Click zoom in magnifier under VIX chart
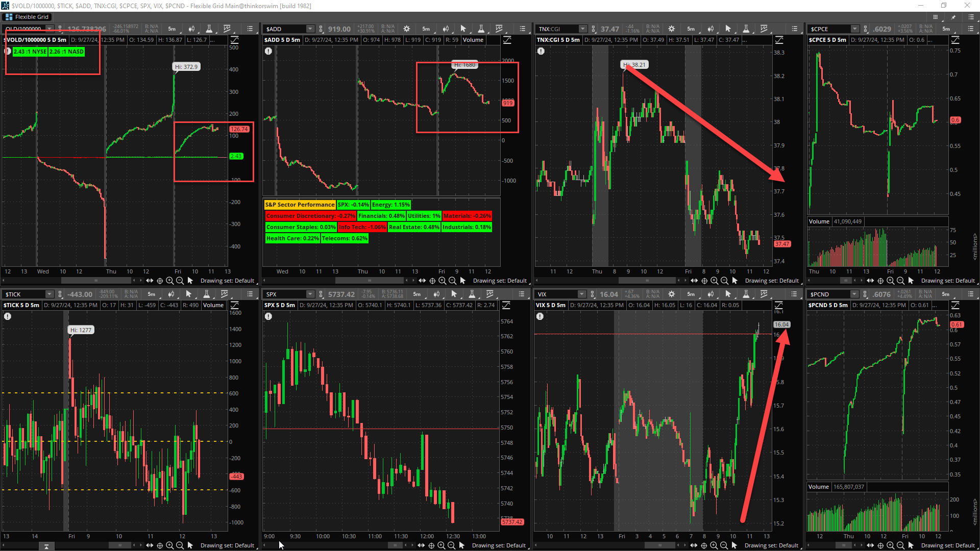 (714, 545)
